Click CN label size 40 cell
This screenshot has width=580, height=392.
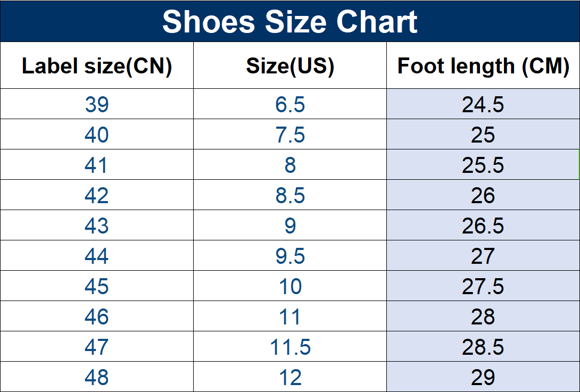[97, 135]
